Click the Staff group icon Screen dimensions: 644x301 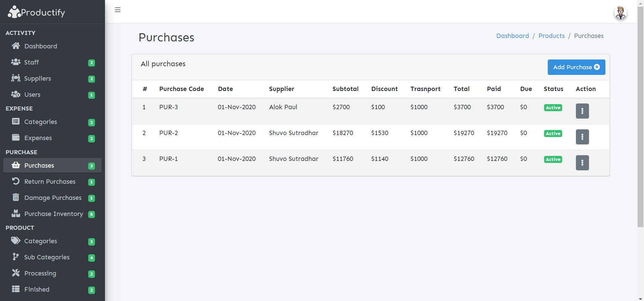(x=16, y=62)
